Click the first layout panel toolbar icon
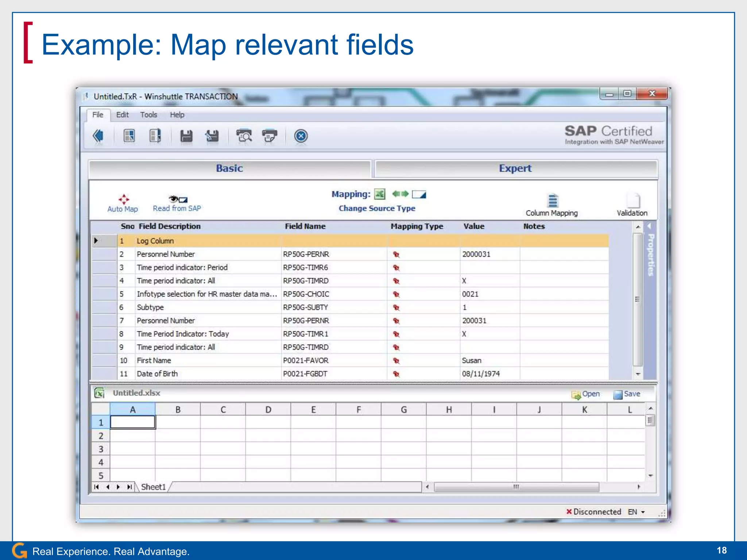 click(129, 136)
